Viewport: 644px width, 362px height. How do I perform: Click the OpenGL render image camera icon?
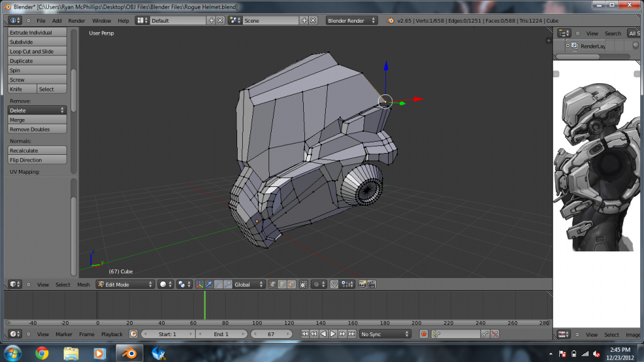(x=362, y=285)
